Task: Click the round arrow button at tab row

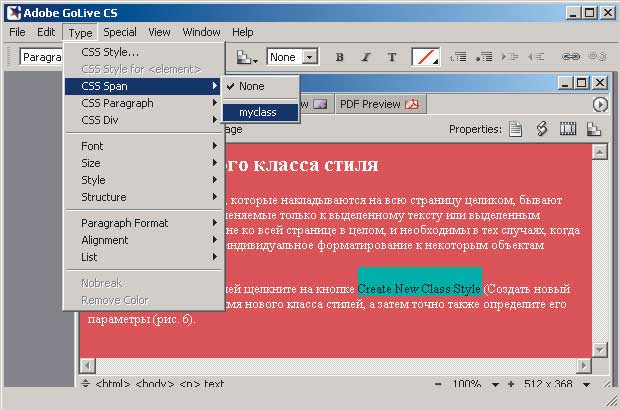Action: tap(600, 104)
